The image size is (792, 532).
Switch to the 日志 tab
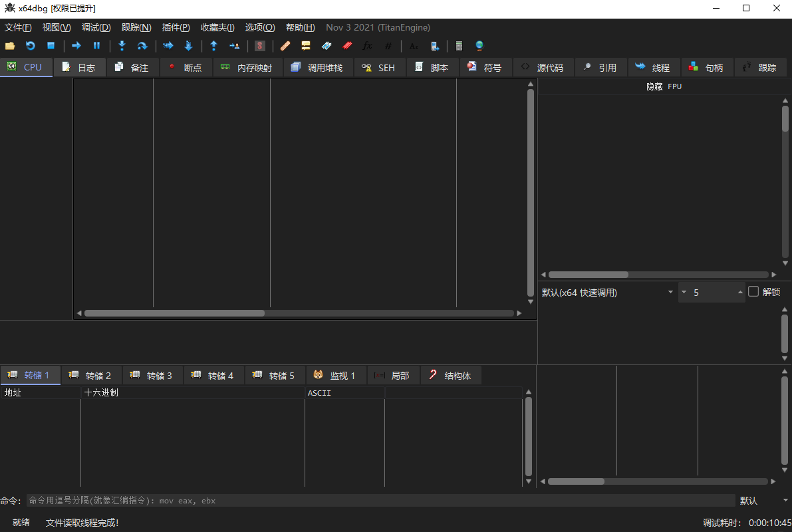[x=80, y=67]
